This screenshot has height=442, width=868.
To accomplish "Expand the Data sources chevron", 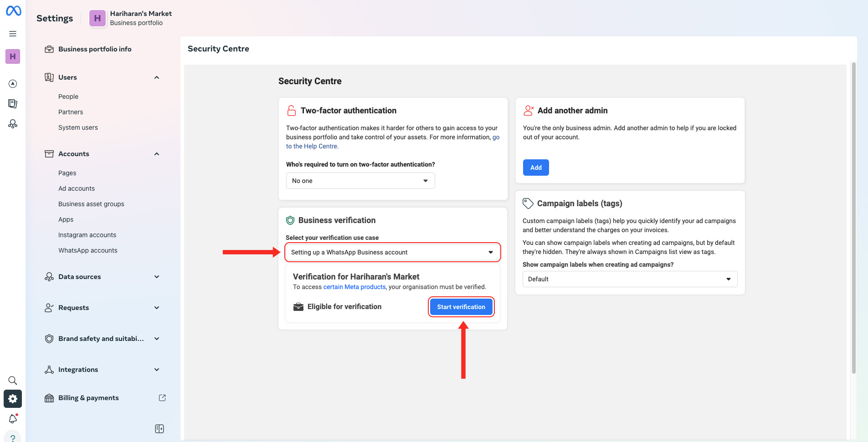I will pyautogui.click(x=157, y=277).
